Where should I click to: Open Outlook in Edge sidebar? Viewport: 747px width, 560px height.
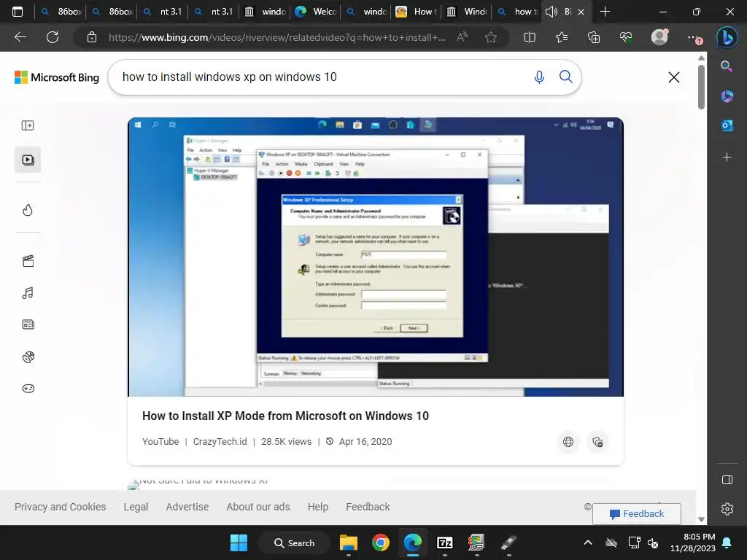coord(727,125)
